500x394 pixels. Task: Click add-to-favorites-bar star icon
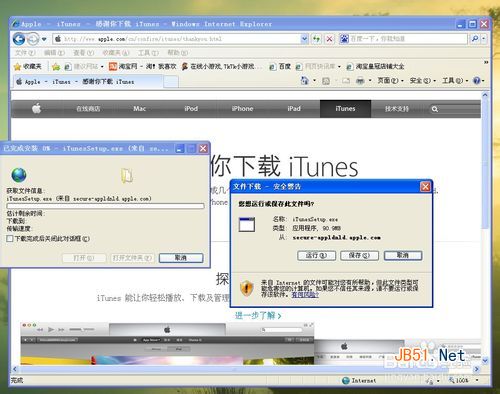pyautogui.click(x=56, y=67)
